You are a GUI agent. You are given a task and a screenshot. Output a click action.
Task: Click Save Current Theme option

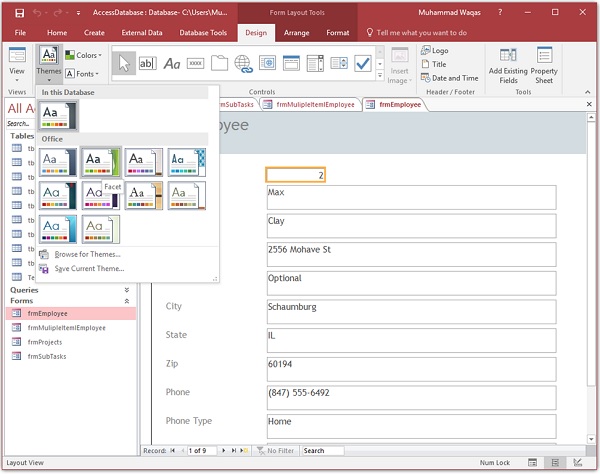(x=88, y=268)
